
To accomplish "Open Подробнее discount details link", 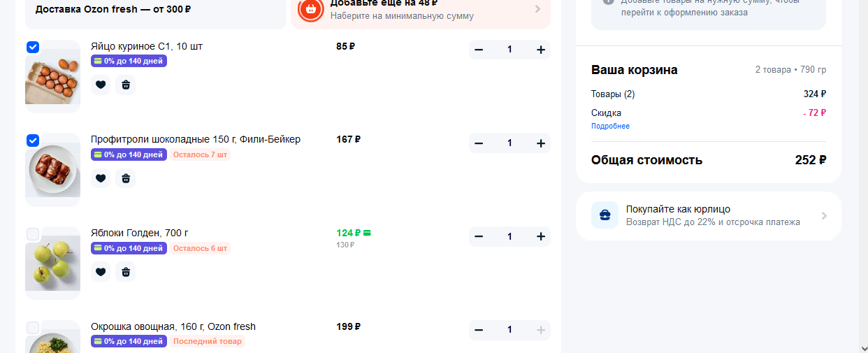I will click(610, 126).
